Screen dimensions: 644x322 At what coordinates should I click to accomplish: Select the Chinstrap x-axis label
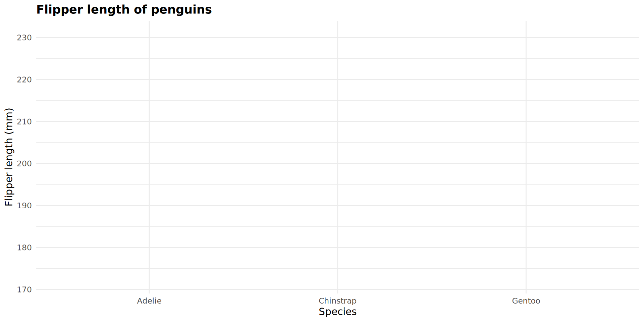pyautogui.click(x=337, y=301)
